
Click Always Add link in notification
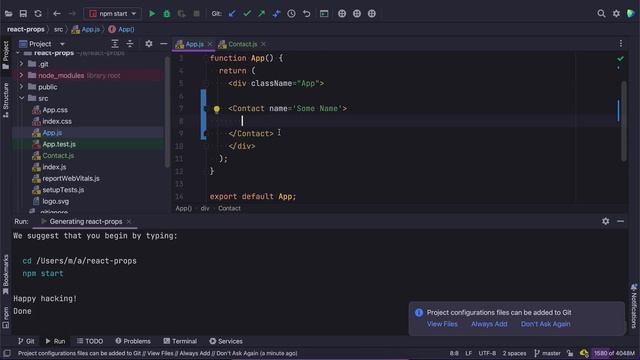point(489,324)
